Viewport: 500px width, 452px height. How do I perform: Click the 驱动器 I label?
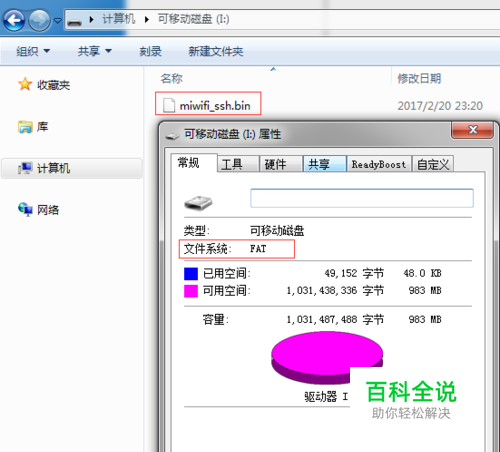(x=326, y=397)
